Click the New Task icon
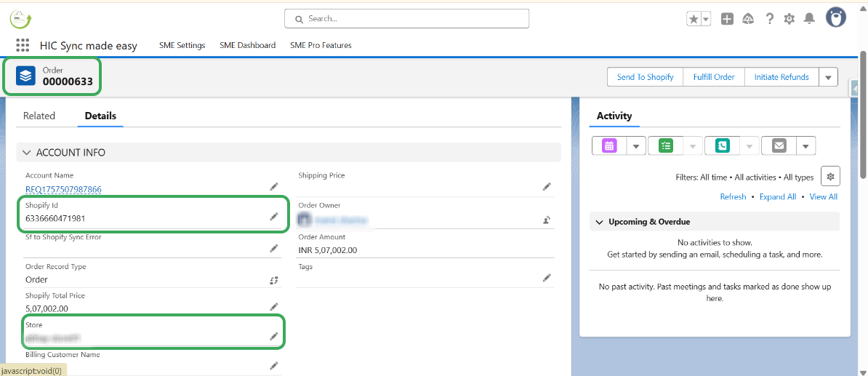868x376 pixels. pyautogui.click(x=666, y=145)
